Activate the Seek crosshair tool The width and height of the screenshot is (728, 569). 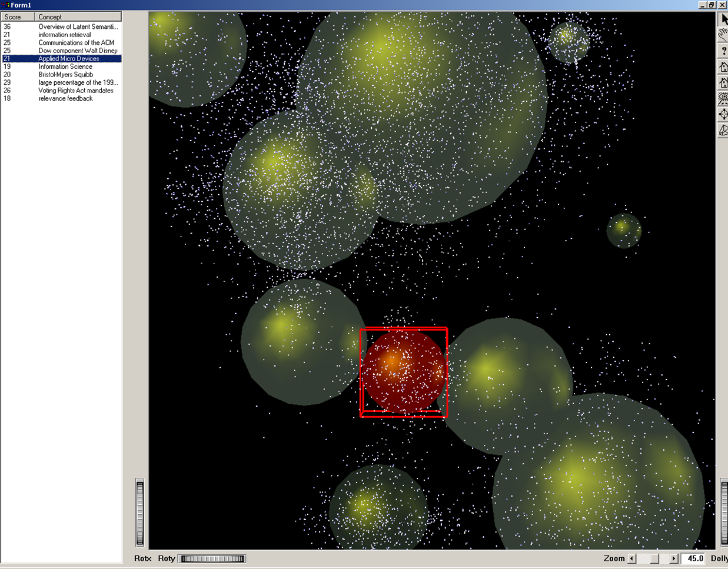coord(723,115)
